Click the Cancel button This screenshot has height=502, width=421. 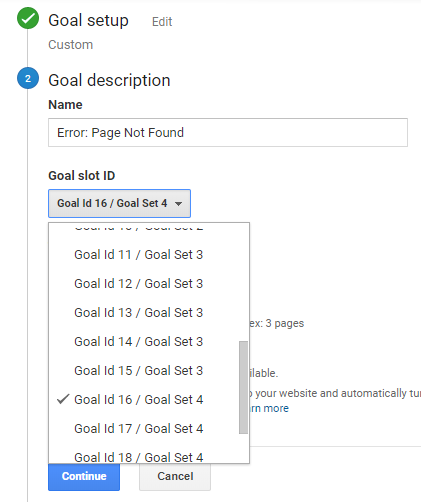(175, 477)
